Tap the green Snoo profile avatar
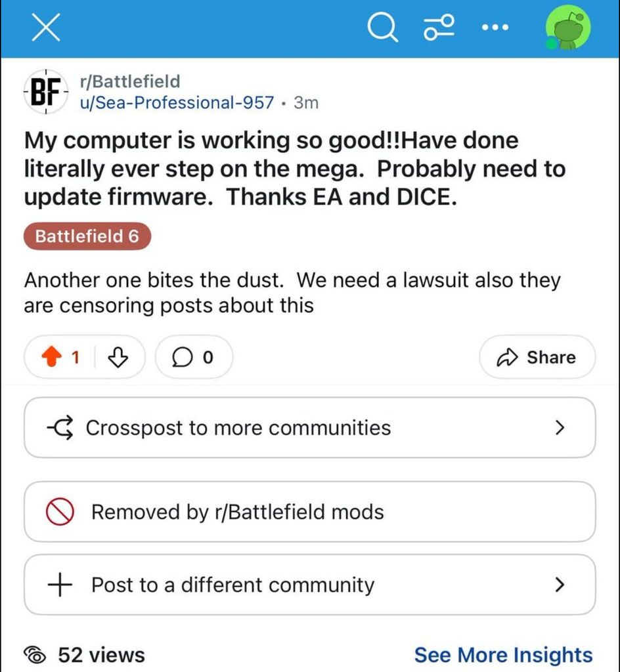This screenshot has width=620, height=672. pyautogui.click(x=567, y=29)
